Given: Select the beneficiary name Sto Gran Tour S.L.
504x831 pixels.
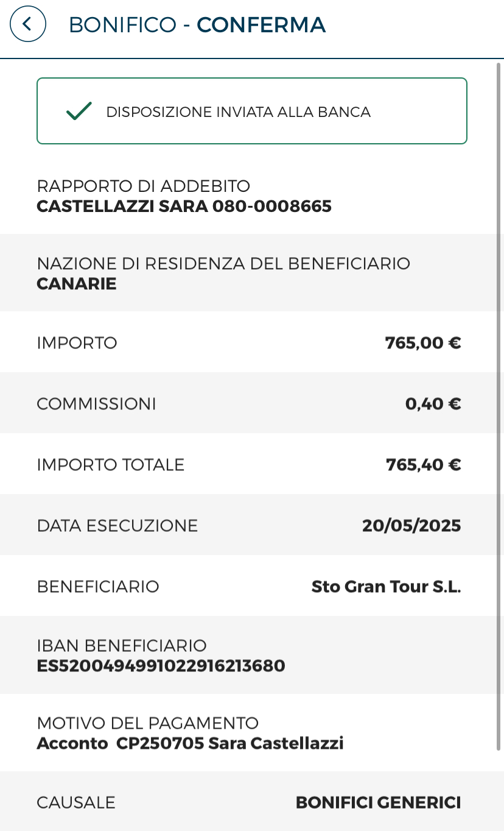Looking at the screenshot, I should [387, 587].
